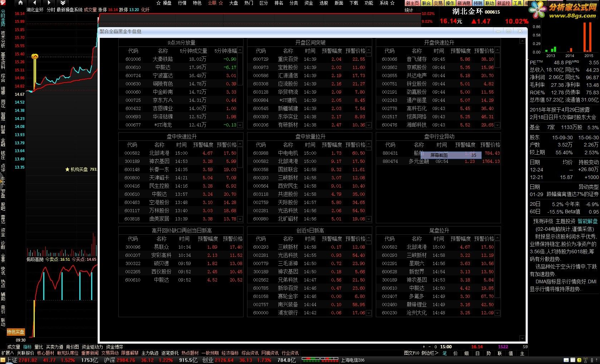Screen dimensions: 600x364
Task: Select the 资金博弈 indicator tab
Action: point(114,347)
